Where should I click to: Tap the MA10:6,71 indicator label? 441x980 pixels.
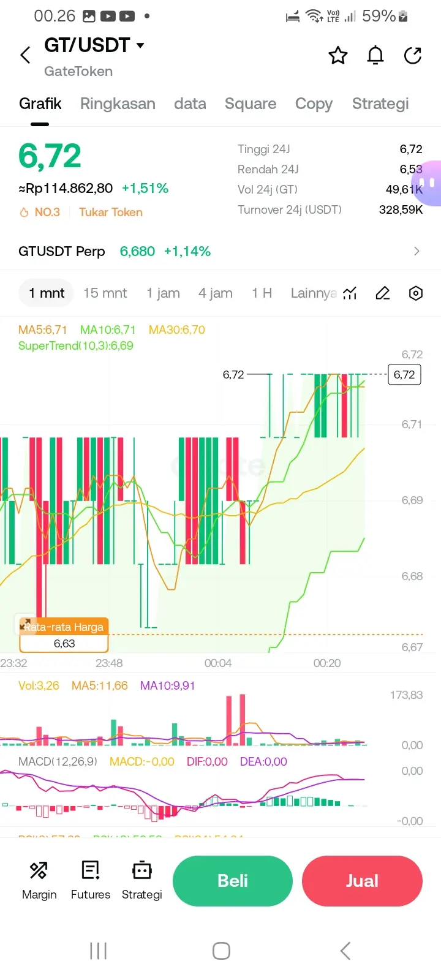[108, 330]
